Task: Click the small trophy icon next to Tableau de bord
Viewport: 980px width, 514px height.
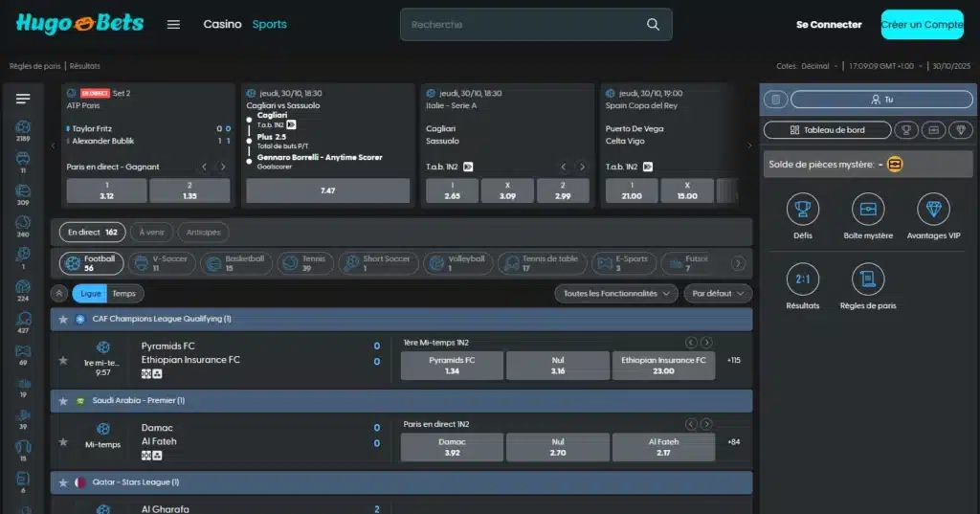Action: coord(905,130)
